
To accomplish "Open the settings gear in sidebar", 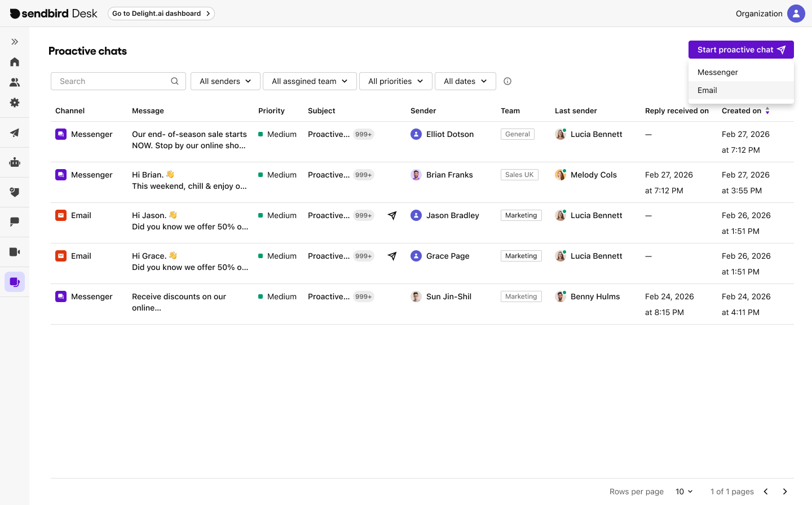I will (15, 103).
